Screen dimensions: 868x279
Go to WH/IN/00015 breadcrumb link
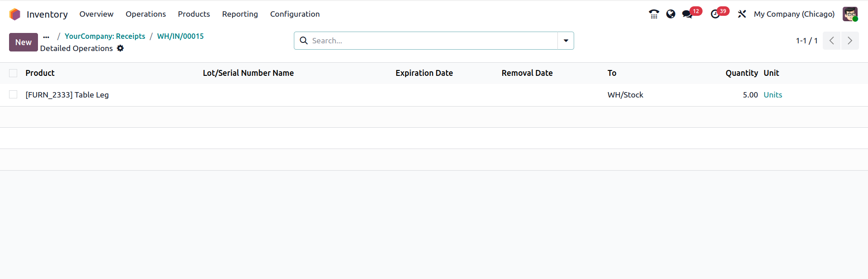[180, 36]
